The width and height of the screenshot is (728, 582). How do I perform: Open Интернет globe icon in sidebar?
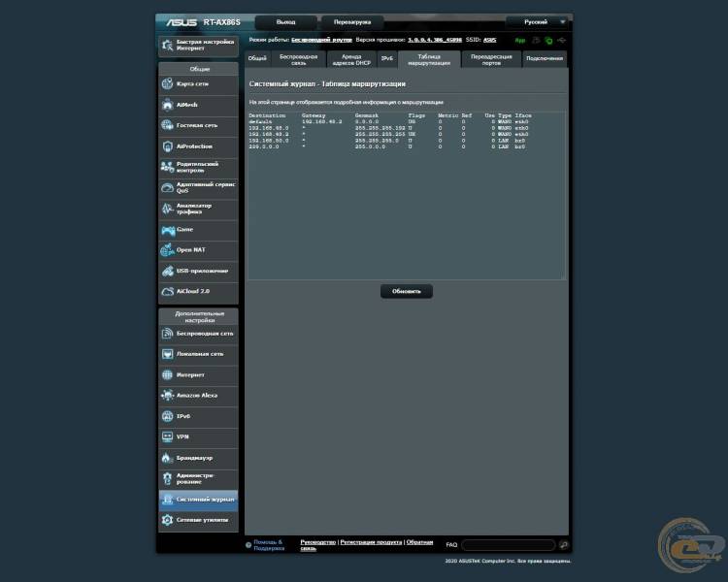[x=167, y=375]
